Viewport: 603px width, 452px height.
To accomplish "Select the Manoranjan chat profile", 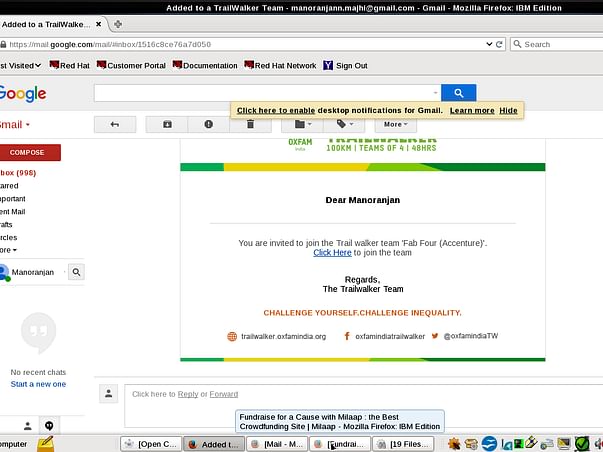I will [32, 272].
